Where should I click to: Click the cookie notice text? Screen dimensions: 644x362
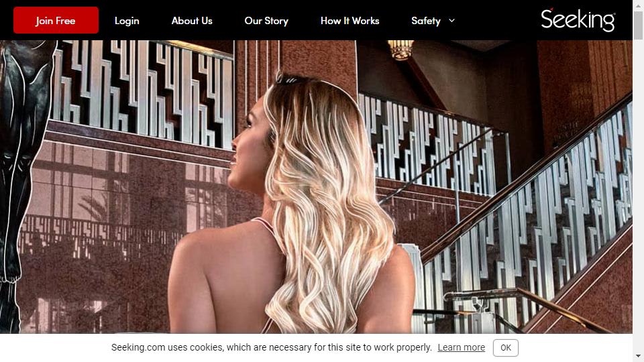pos(272,347)
